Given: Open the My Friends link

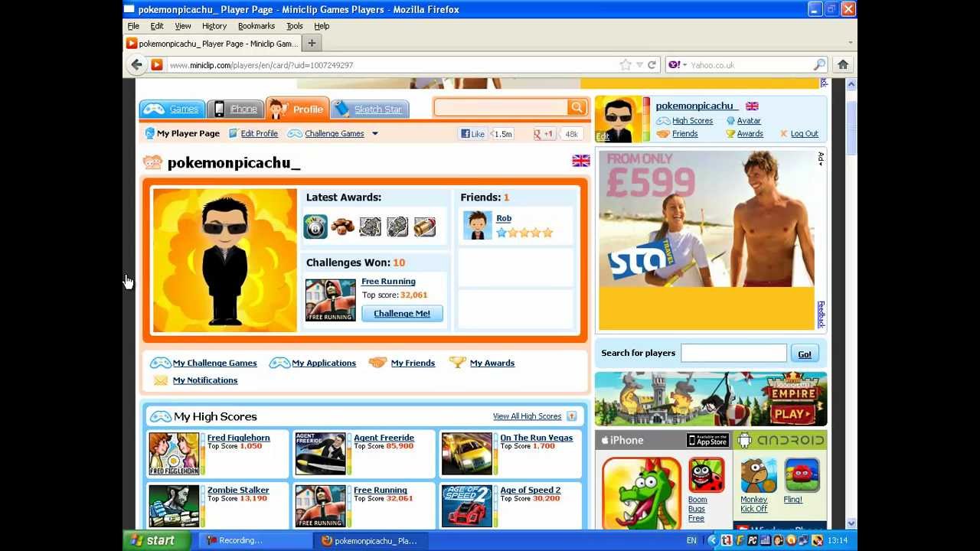Looking at the screenshot, I should click(x=413, y=363).
